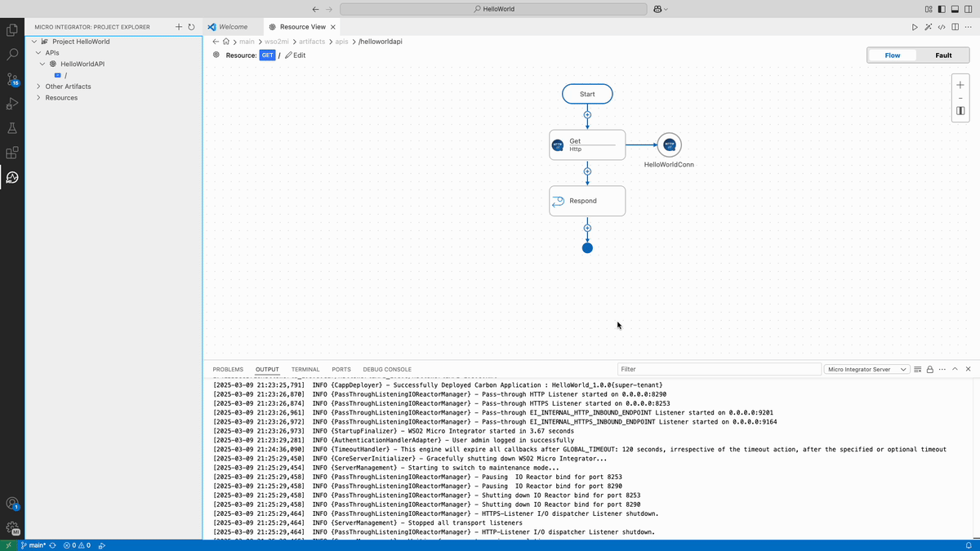Image resolution: width=980 pixels, height=551 pixels.
Task: Toggle output auto-scroll lock
Action: [x=930, y=370]
